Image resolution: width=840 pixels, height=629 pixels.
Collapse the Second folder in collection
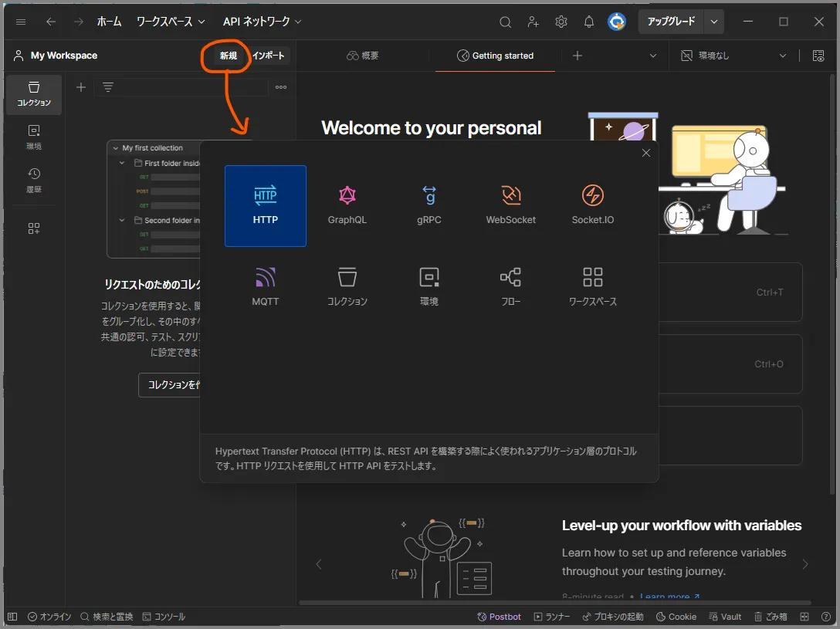point(122,220)
